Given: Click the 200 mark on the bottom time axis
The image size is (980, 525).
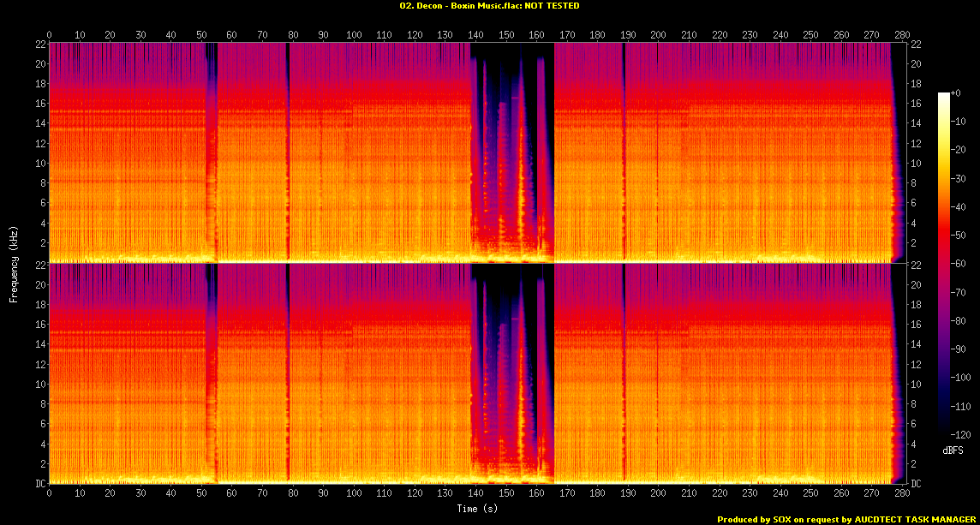Looking at the screenshot, I should click(658, 494).
